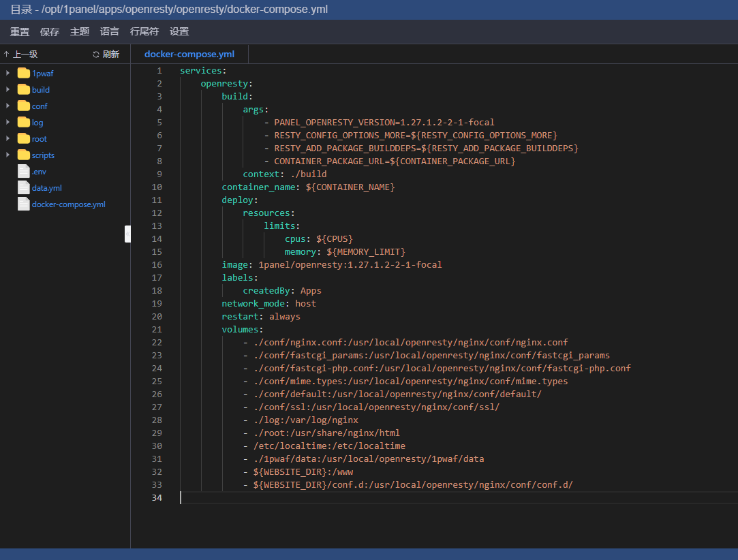738x560 pixels.
Task: Select the data.yml file icon
Action: pos(24,187)
